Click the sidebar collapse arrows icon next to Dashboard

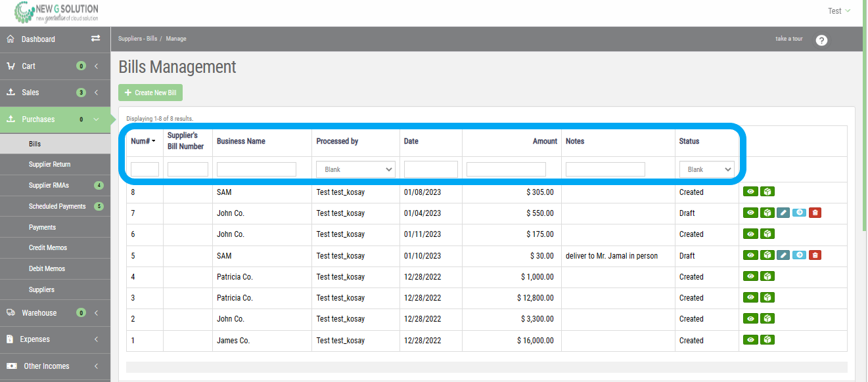click(95, 39)
